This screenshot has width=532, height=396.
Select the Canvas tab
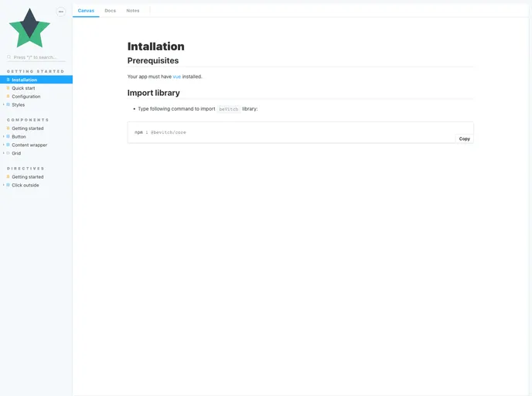(x=86, y=11)
